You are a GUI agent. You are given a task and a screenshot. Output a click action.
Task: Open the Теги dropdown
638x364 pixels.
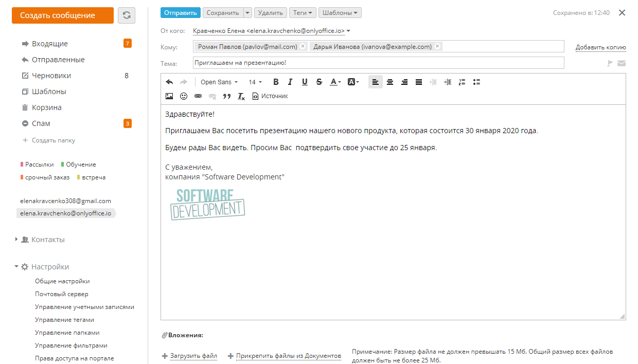pyautogui.click(x=303, y=13)
